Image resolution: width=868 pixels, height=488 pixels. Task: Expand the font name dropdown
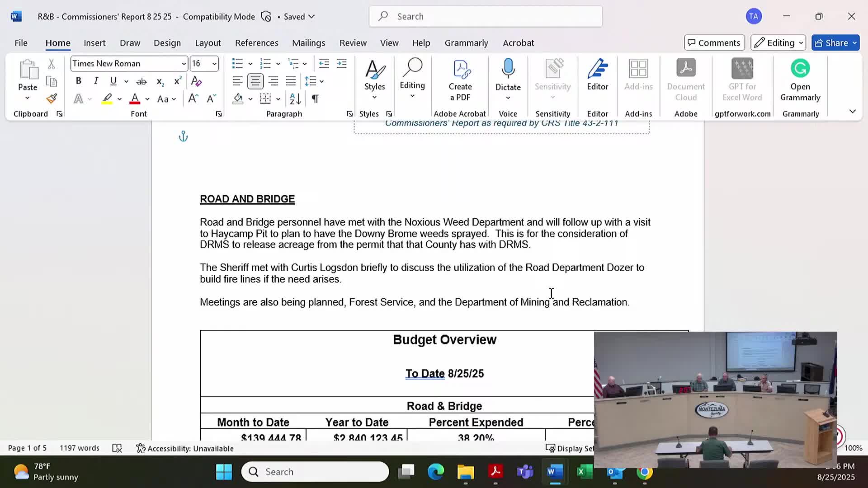pyautogui.click(x=184, y=64)
